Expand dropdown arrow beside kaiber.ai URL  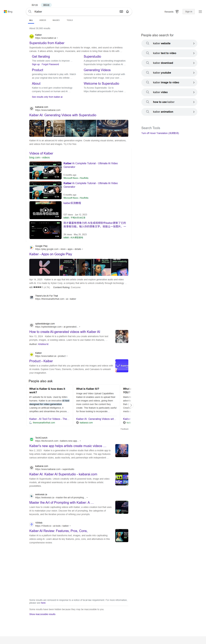point(57,38)
